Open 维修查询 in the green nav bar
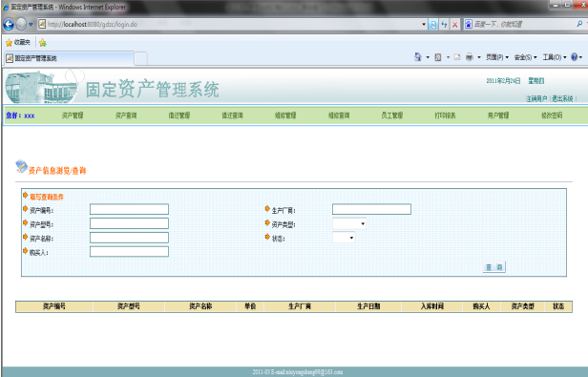Viewport: 588px width, 377px height. (339, 115)
